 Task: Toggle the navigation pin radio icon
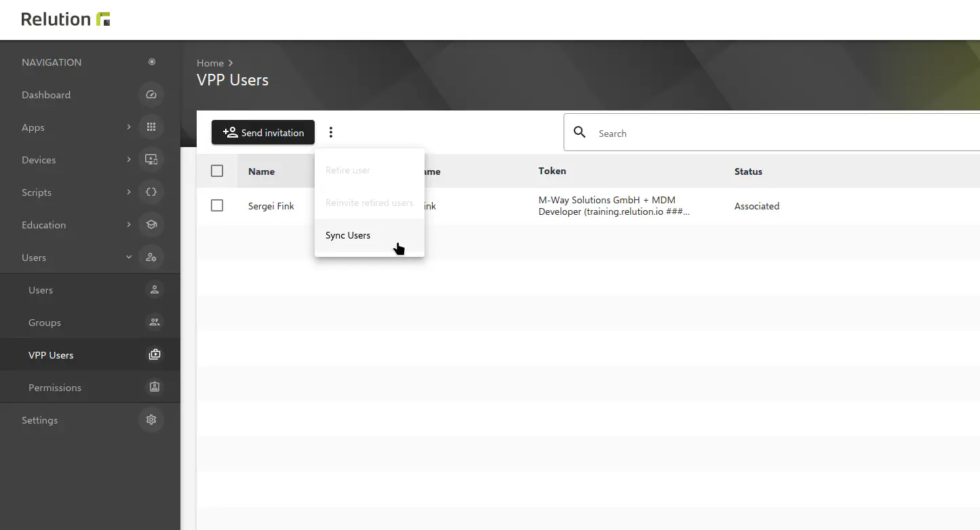coord(152,62)
